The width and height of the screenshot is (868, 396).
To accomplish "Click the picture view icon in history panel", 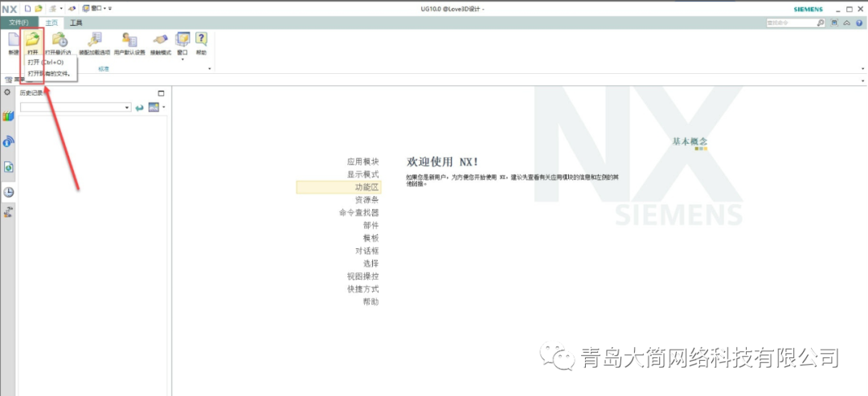I will point(154,108).
